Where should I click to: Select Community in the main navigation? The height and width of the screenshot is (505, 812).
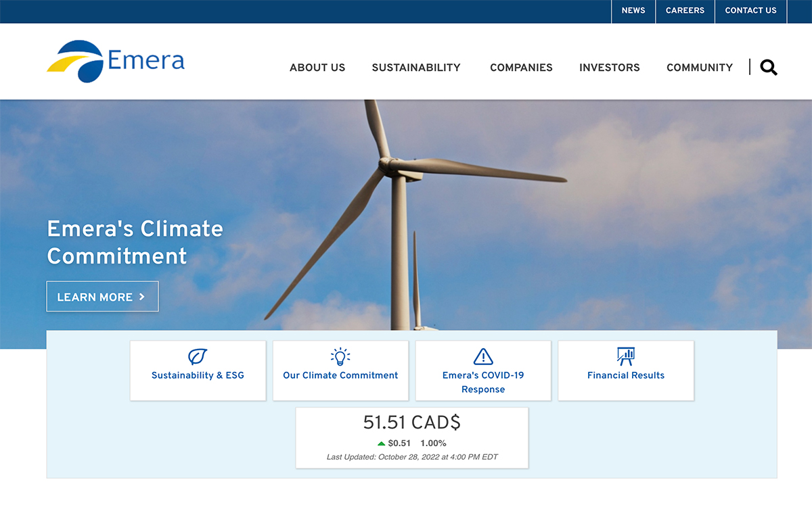700,68
